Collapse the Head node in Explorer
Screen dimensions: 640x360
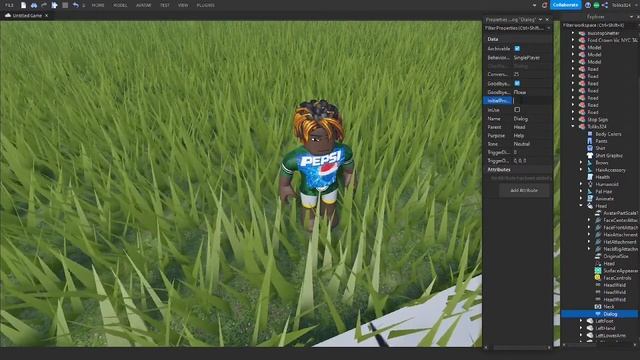click(x=581, y=206)
